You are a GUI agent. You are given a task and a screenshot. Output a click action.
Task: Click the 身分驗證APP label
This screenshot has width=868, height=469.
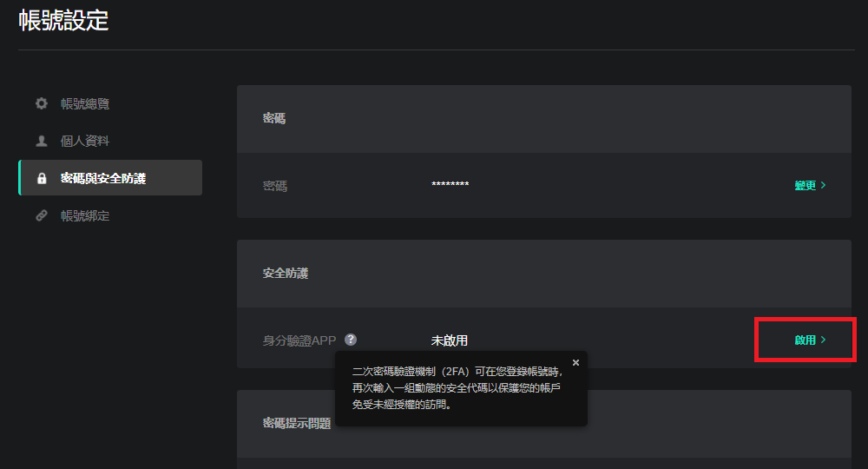299,340
